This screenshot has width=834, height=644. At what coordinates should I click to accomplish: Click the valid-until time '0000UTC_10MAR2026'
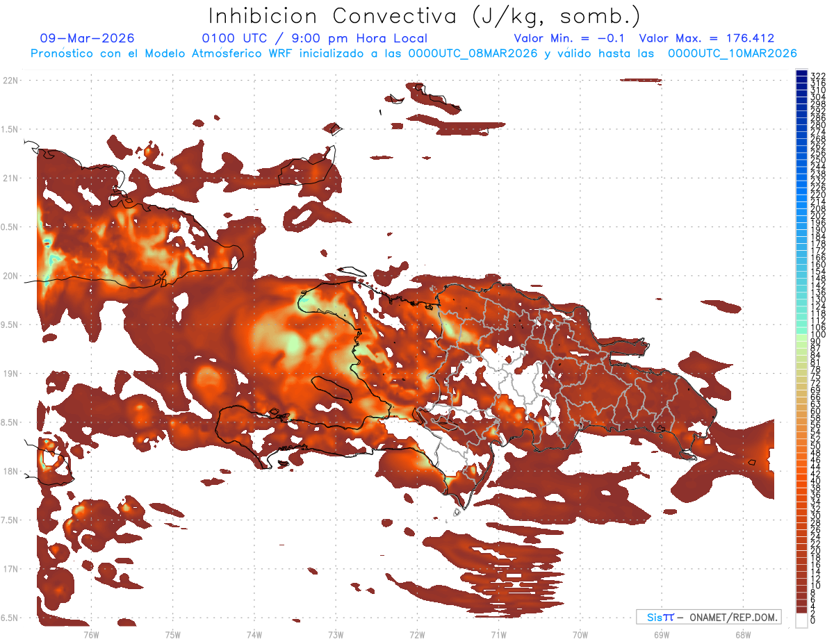click(732, 53)
